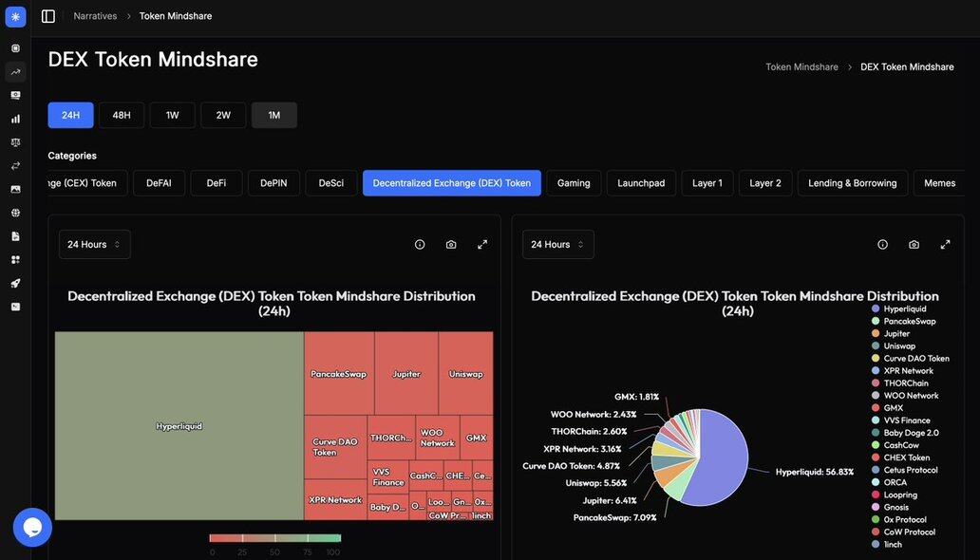Screen dimensions: 980x560
Task: Open the balance scales sidebar icon
Action: point(15,142)
